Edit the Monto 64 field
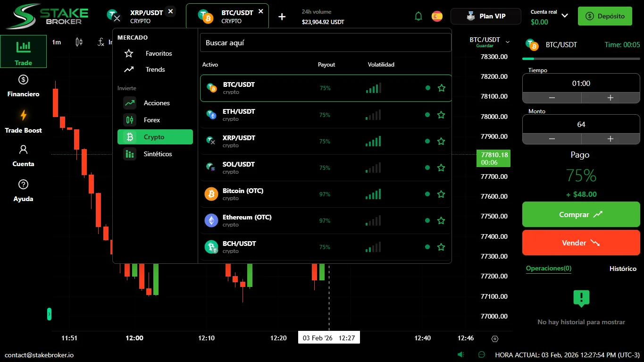644x362 pixels. pyautogui.click(x=581, y=124)
